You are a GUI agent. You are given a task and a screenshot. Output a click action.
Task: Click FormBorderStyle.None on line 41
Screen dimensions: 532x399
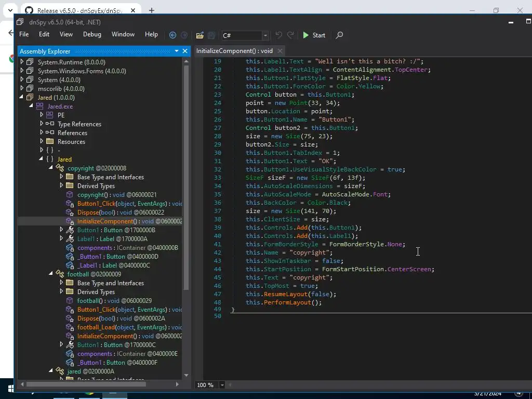coord(365,244)
